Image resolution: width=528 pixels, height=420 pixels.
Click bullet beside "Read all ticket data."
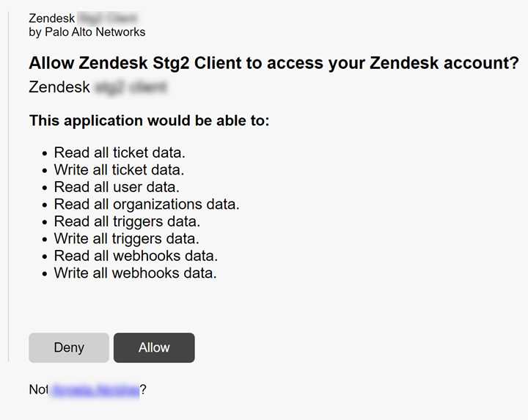tap(45, 154)
